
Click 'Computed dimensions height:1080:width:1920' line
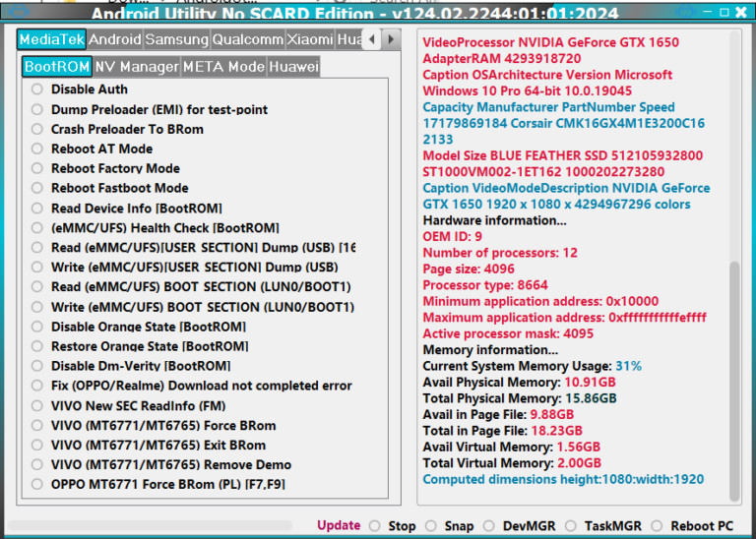563,479
